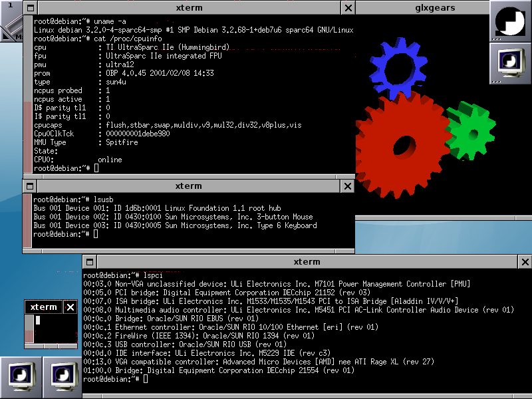The height and width of the screenshot is (399, 532).
Task: Click the "ATI Rage XL (rev 27)" VGA line
Action: click(259, 362)
